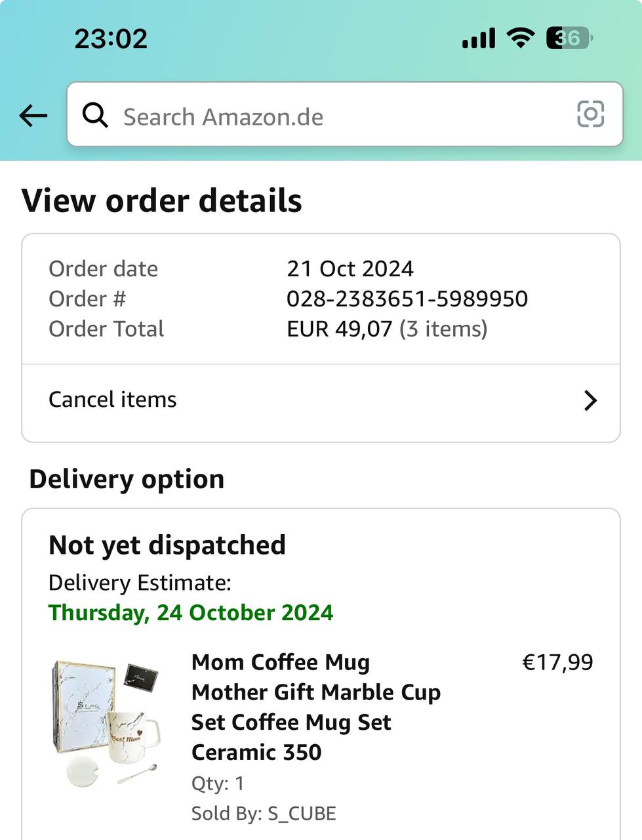Tap the back arrow icon

(33, 116)
